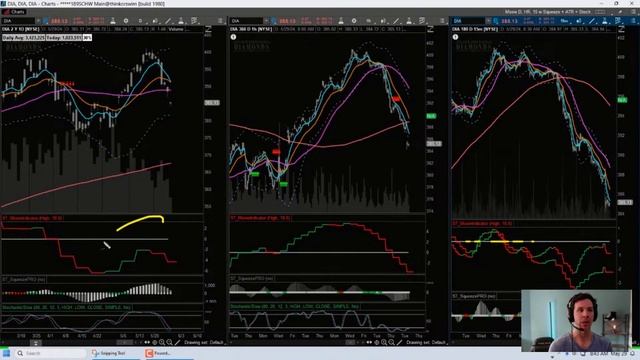Screen dimensions: 640x360
Task: Open the Share flask icon in the middle chart
Action: (341, 21)
